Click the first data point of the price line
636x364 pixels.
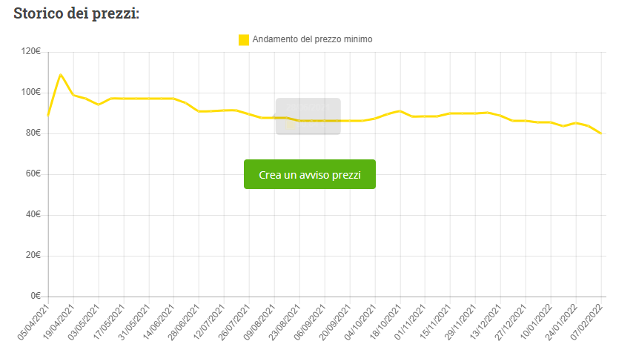(48, 115)
